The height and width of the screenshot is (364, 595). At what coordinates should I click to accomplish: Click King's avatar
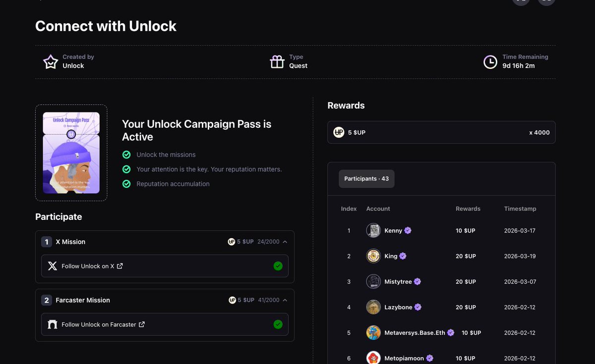click(373, 256)
